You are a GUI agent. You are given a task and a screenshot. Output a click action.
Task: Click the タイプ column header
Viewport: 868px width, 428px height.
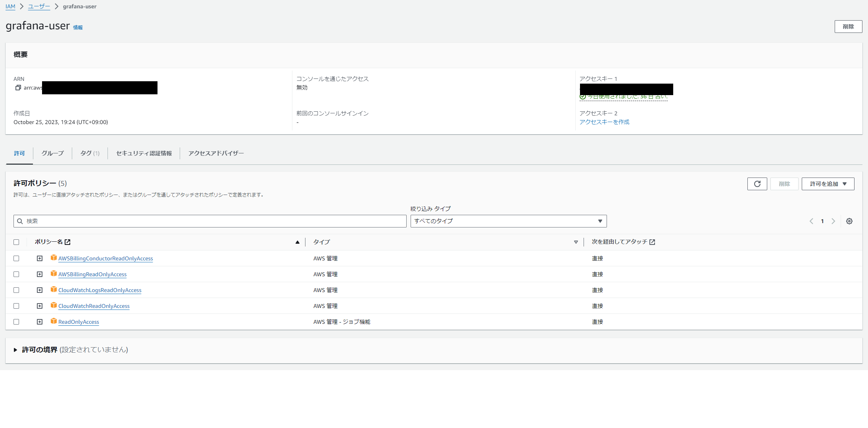[321, 242]
